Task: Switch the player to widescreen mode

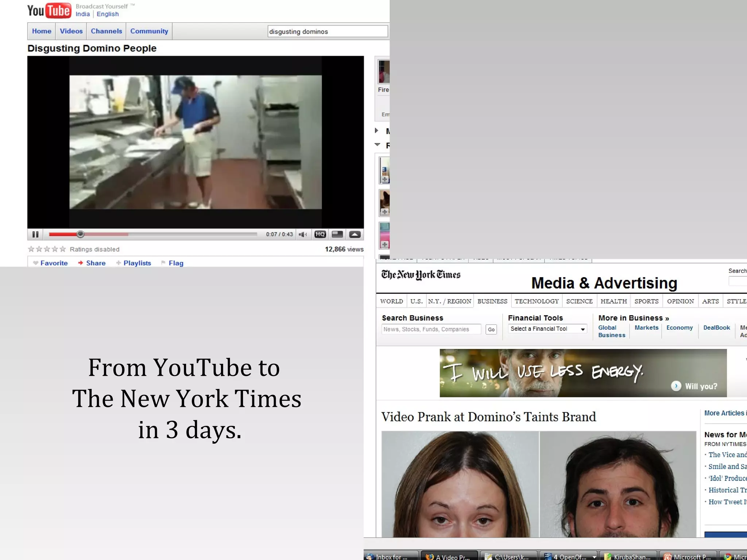Action: pyautogui.click(x=337, y=234)
